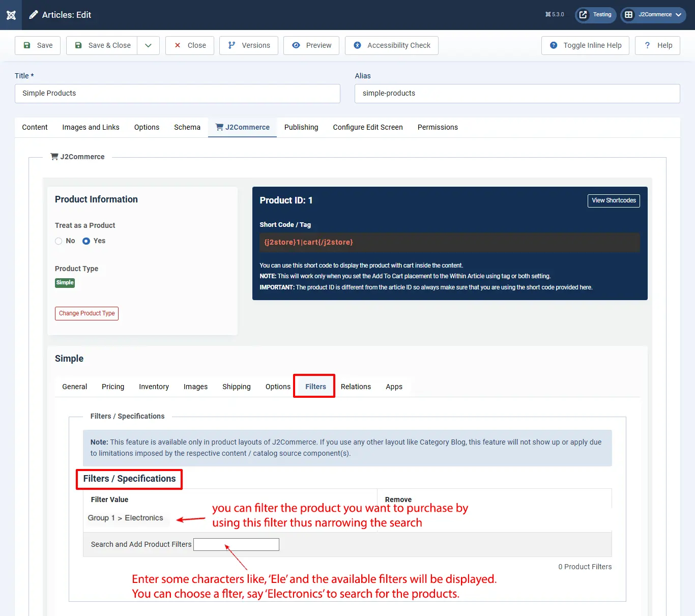Viewport: 695px width, 616px height.
Task: Click the '0 Product Filters' count text
Action: (x=585, y=567)
